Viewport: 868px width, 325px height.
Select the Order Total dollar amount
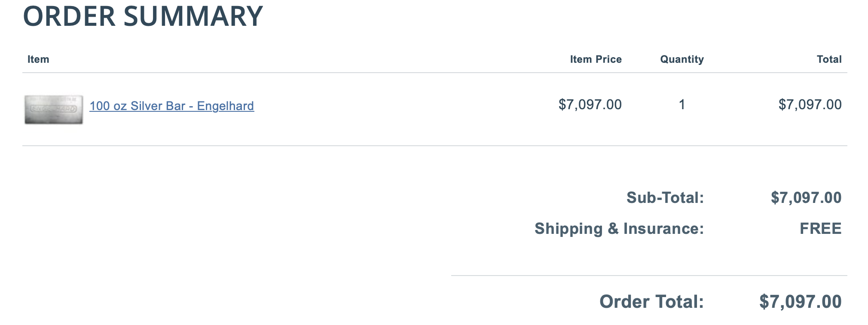(800, 302)
